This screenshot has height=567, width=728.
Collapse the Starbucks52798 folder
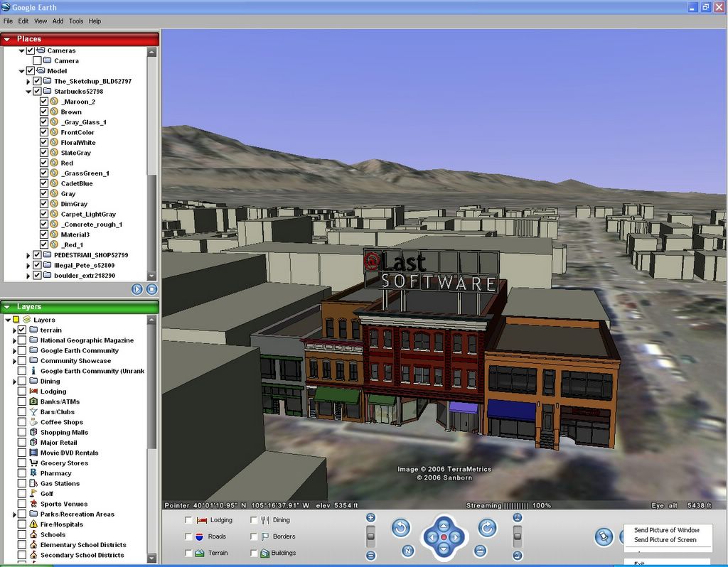click(28, 92)
